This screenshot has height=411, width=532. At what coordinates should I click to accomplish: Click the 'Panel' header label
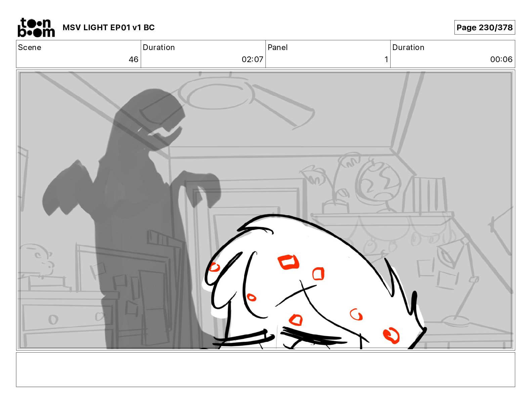[x=278, y=47]
